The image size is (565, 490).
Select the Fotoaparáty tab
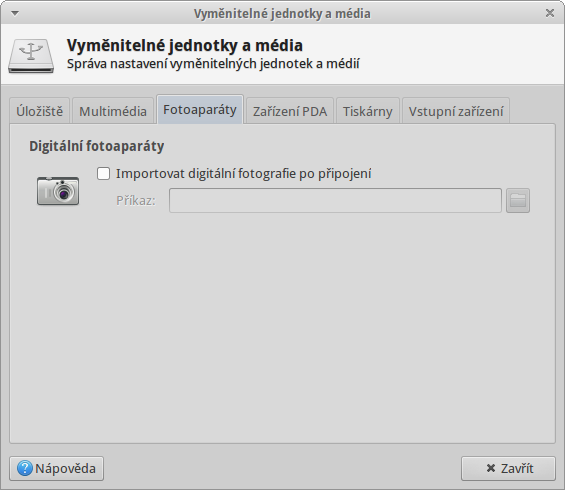pyautogui.click(x=200, y=110)
